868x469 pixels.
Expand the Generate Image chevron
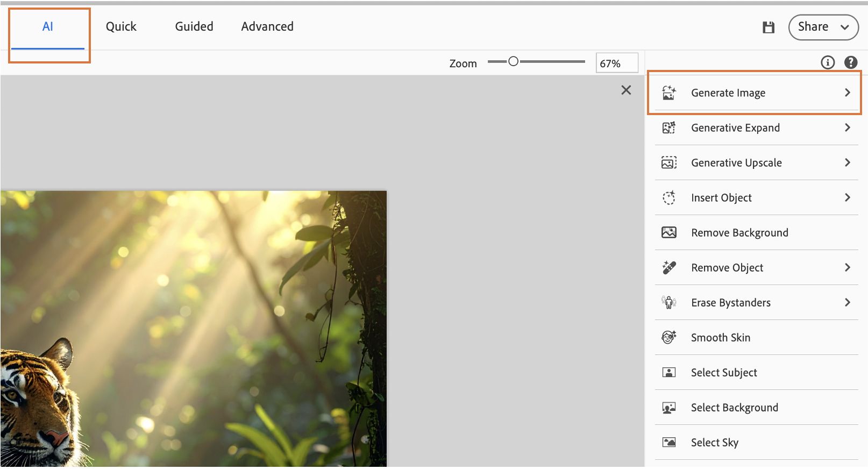pos(848,93)
